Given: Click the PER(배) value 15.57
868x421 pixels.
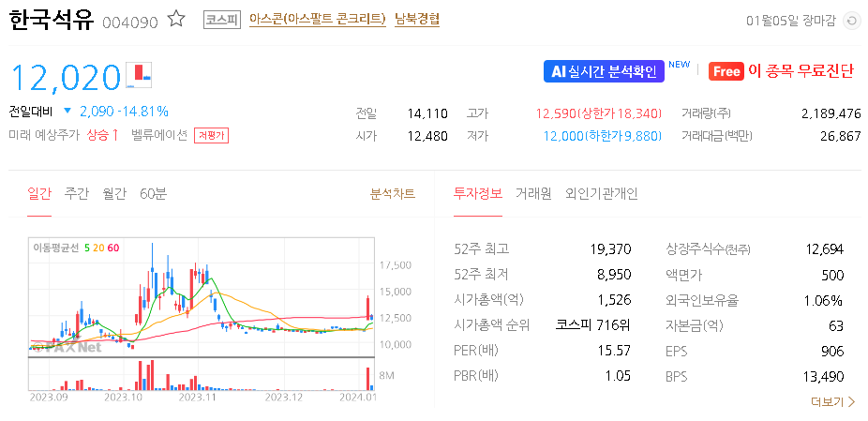Looking at the screenshot, I should pos(615,351).
